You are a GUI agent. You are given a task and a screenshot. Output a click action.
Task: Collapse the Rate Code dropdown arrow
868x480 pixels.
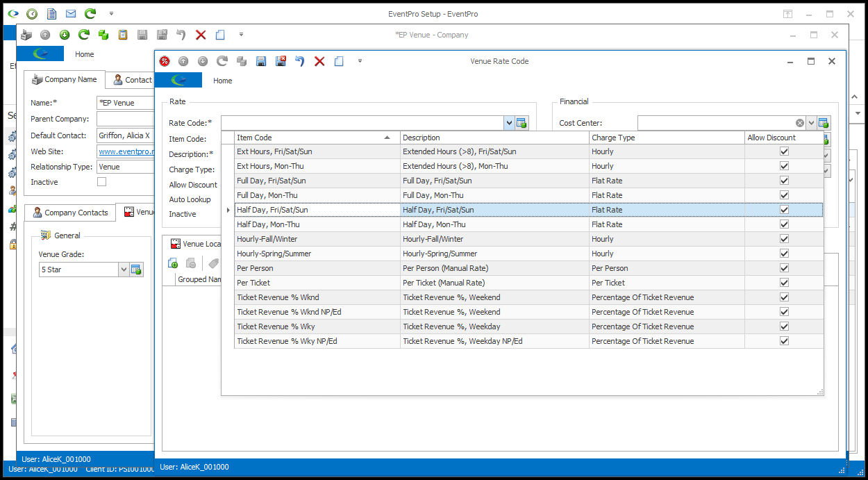tap(509, 123)
